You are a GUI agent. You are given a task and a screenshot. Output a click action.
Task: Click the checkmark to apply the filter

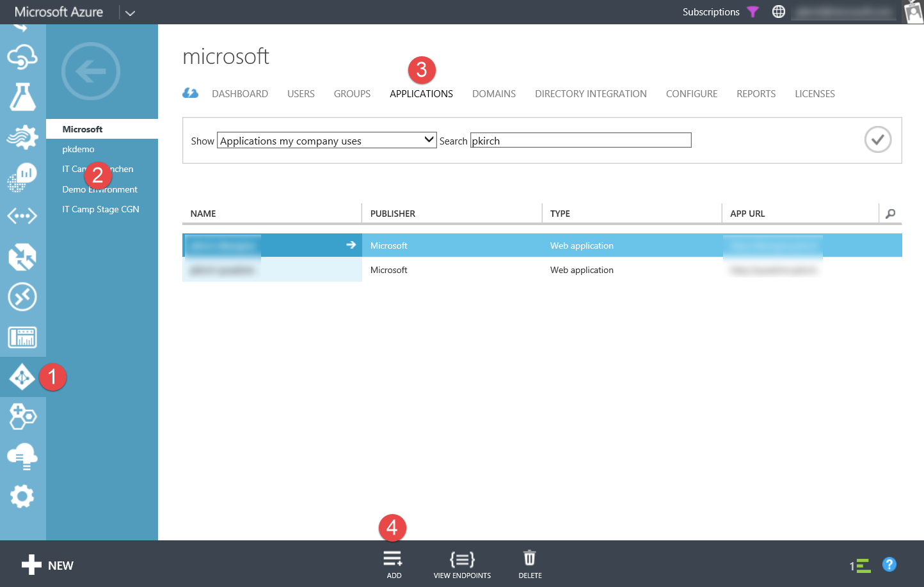878,139
